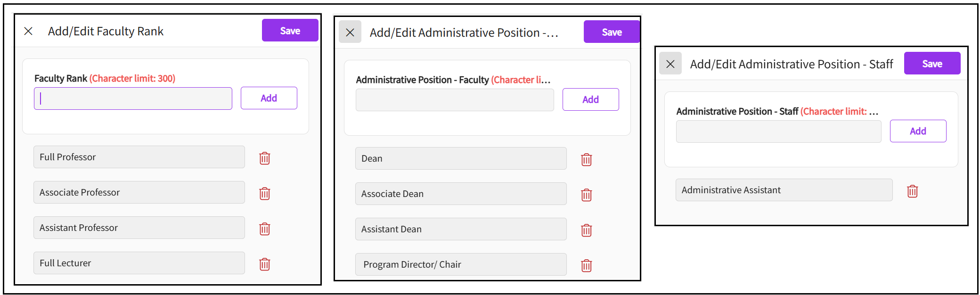The width and height of the screenshot is (980, 295).
Task: Remove the Assistant Professor rank with trash icon
Action: pyautogui.click(x=265, y=229)
